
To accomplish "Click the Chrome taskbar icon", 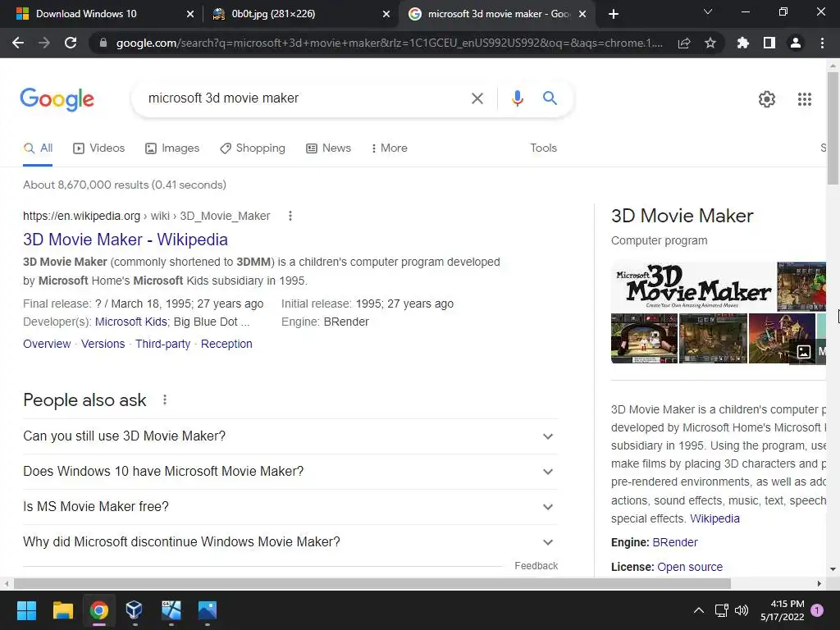I will pos(99,610).
